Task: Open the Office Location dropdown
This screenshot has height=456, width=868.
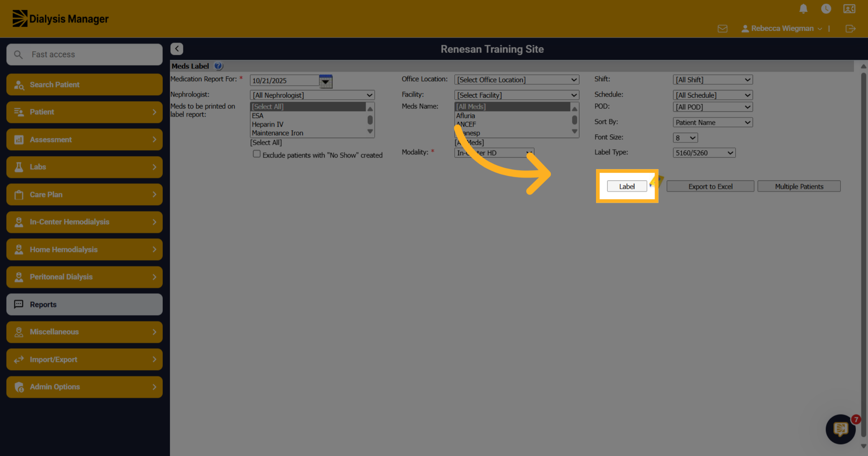Action: [x=516, y=79]
